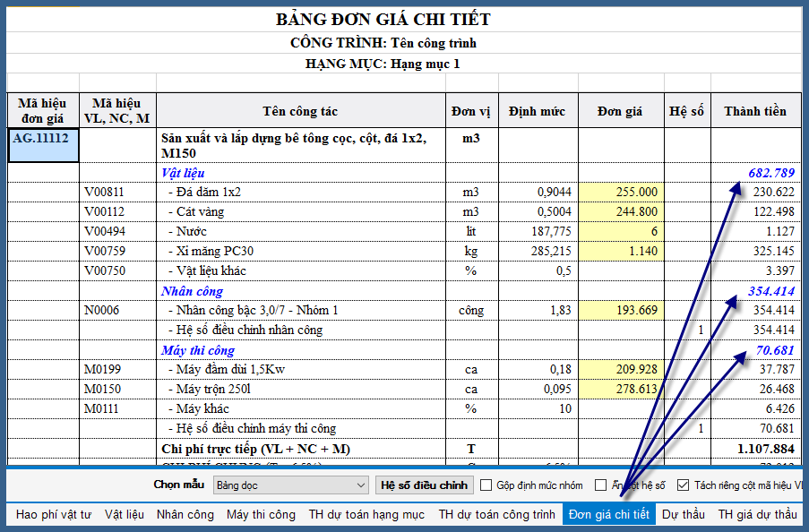Go to the Nhân công tab
809x532 pixels.
pyautogui.click(x=185, y=515)
